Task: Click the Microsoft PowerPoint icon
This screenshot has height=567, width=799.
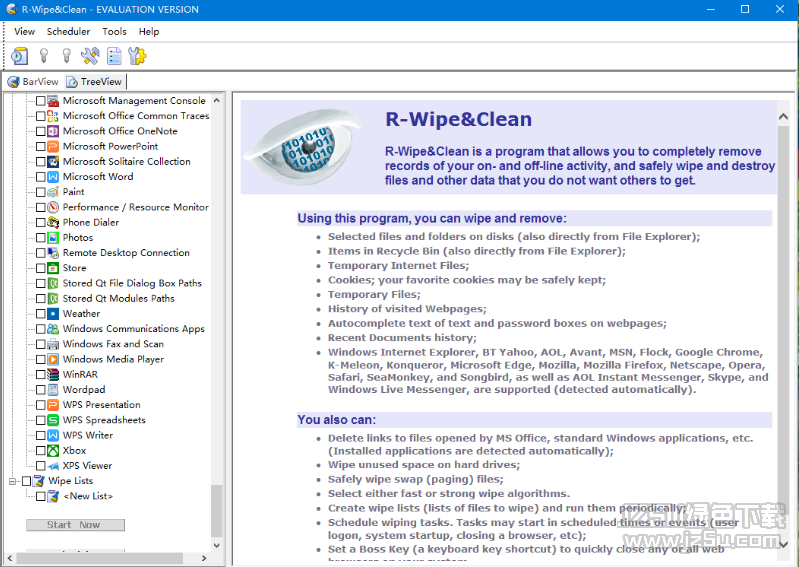Action: click(x=53, y=147)
